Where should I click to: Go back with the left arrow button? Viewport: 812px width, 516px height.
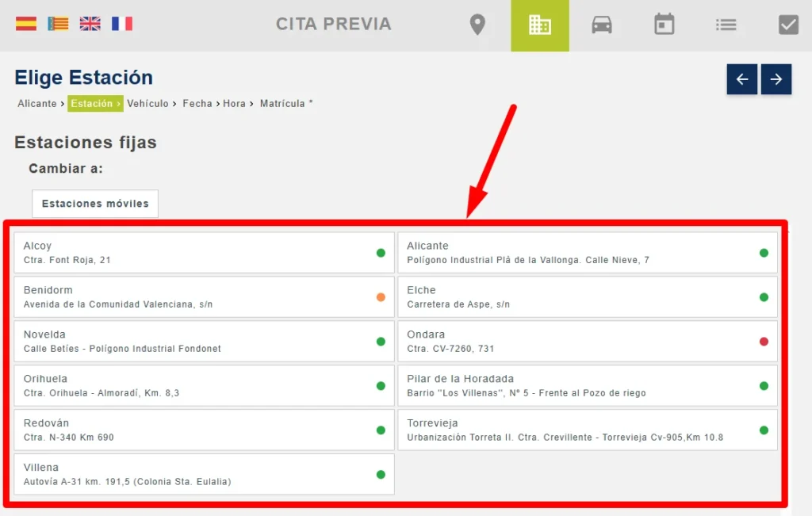click(742, 79)
